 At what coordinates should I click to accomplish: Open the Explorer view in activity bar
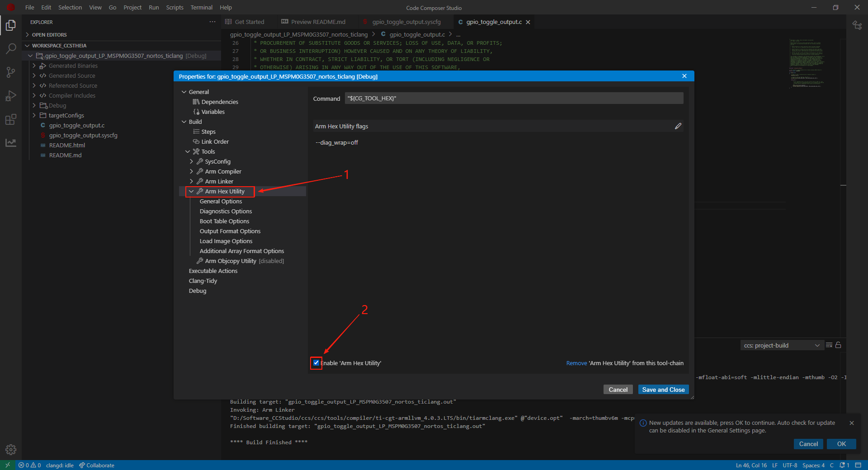[x=11, y=26]
